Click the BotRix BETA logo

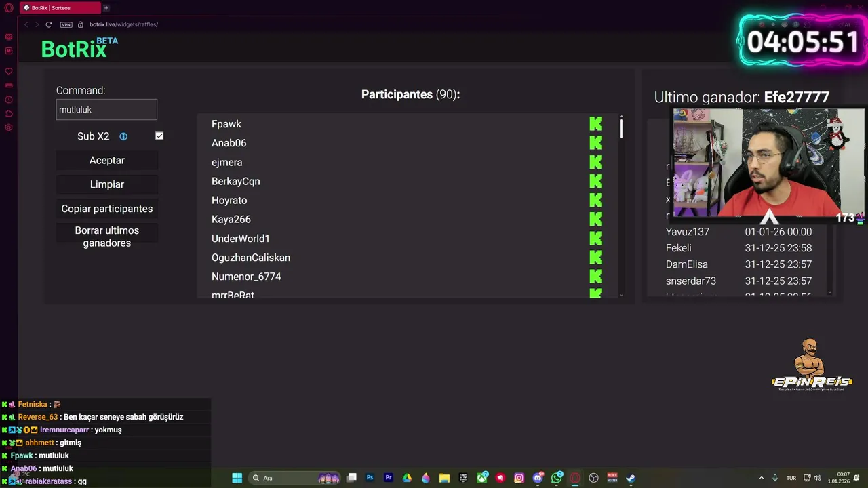[x=79, y=47]
